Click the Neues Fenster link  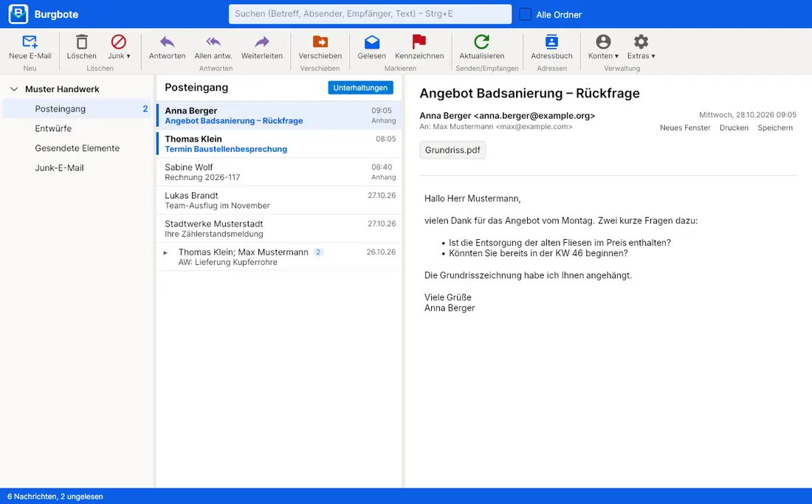(x=685, y=128)
